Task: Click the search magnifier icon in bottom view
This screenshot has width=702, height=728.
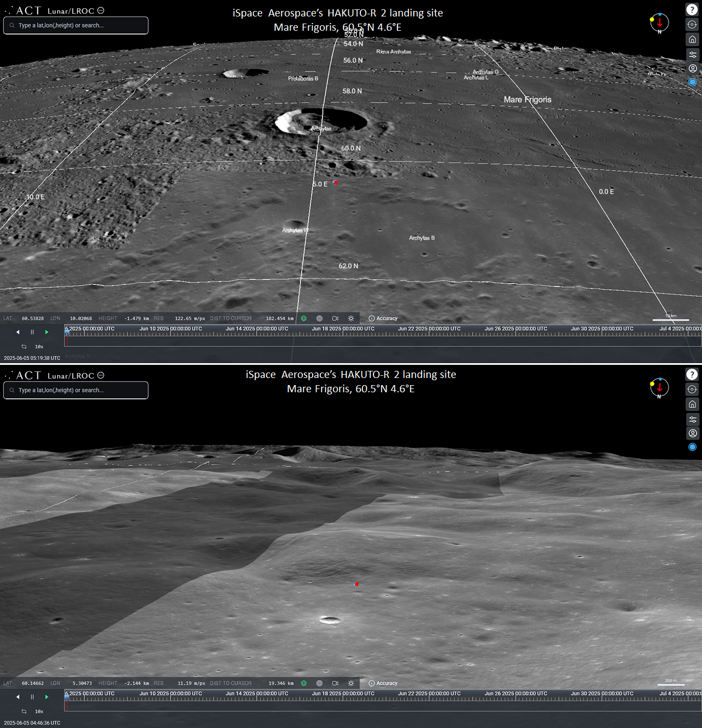Action: (x=12, y=390)
